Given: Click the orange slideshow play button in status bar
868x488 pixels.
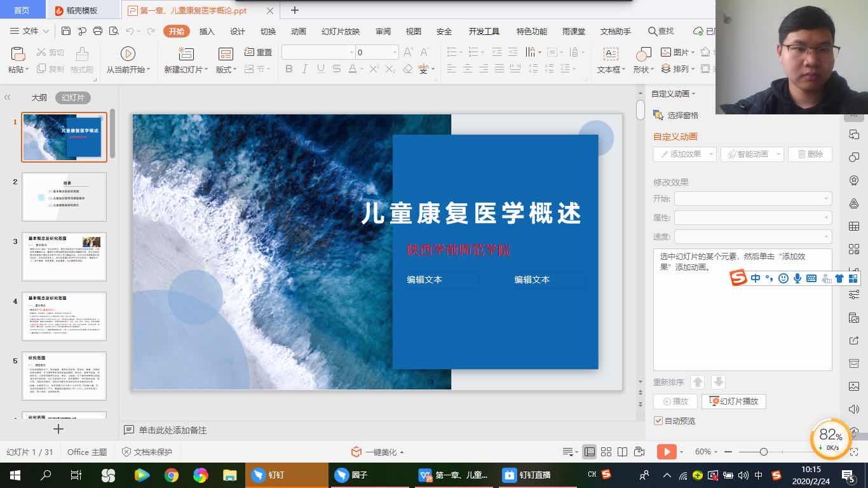Looking at the screenshot, I should point(666,452).
